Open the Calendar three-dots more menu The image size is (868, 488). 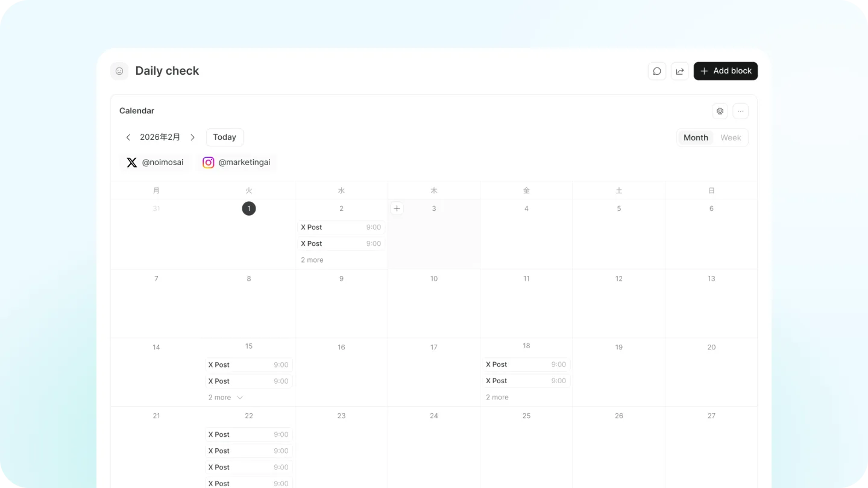741,111
